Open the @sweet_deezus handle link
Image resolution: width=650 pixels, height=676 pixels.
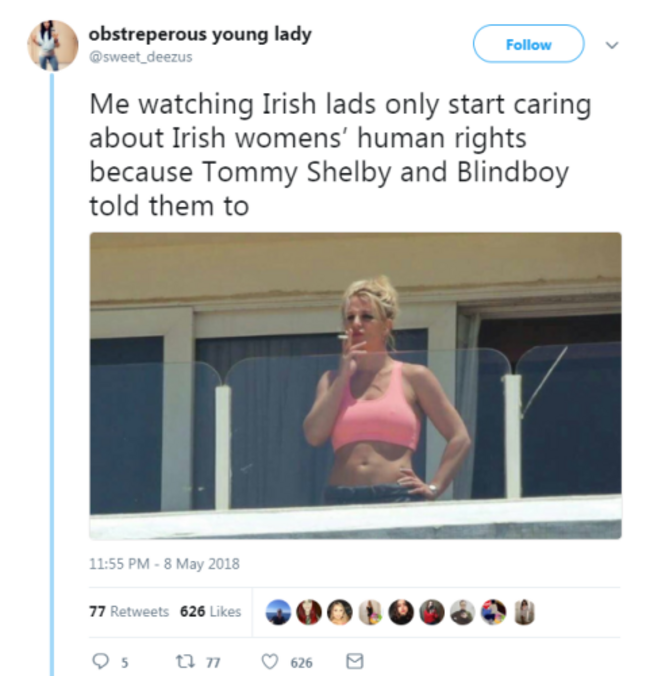(141, 57)
